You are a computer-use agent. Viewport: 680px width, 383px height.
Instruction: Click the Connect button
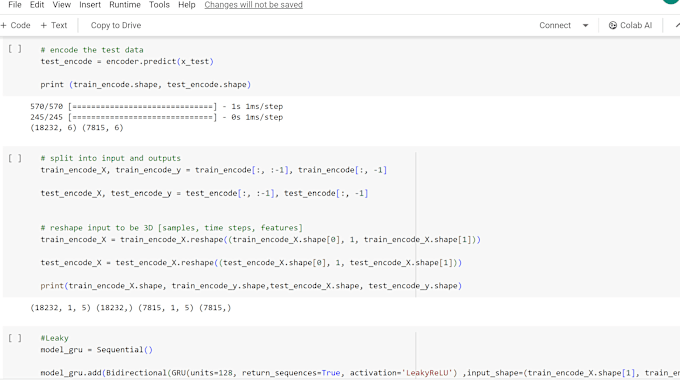point(555,25)
